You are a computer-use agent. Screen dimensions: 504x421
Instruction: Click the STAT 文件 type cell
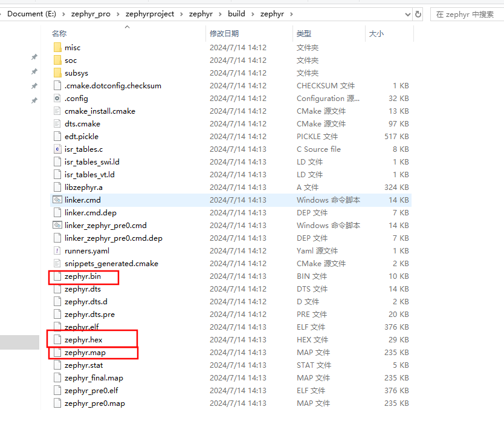click(x=314, y=365)
